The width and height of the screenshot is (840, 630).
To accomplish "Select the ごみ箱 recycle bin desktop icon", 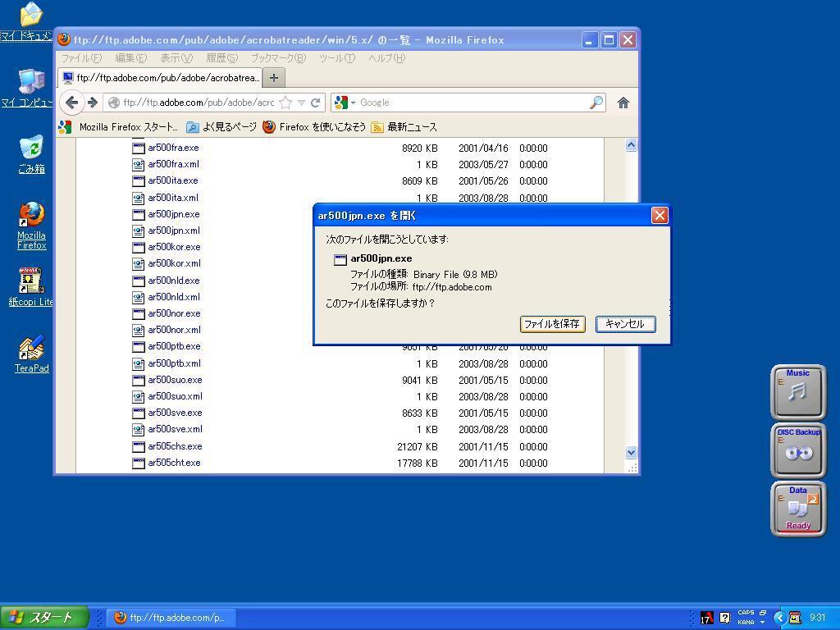I will [x=31, y=154].
